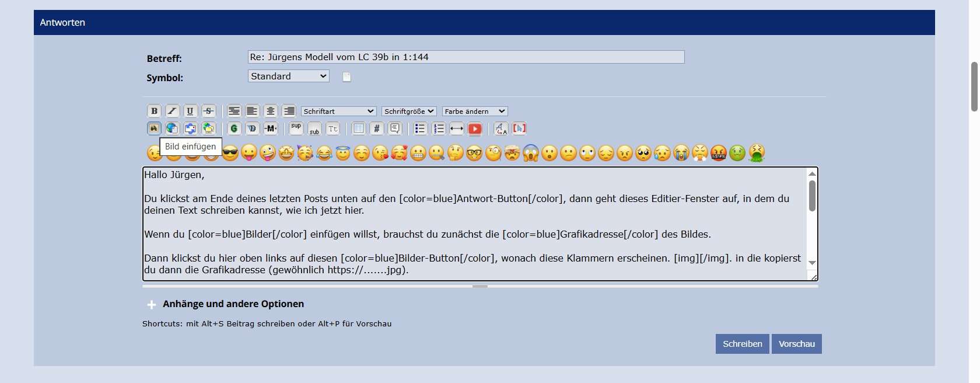Open the Farbe ändern color dropdown
This screenshot has width=980, height=383.
pos(475,112)
